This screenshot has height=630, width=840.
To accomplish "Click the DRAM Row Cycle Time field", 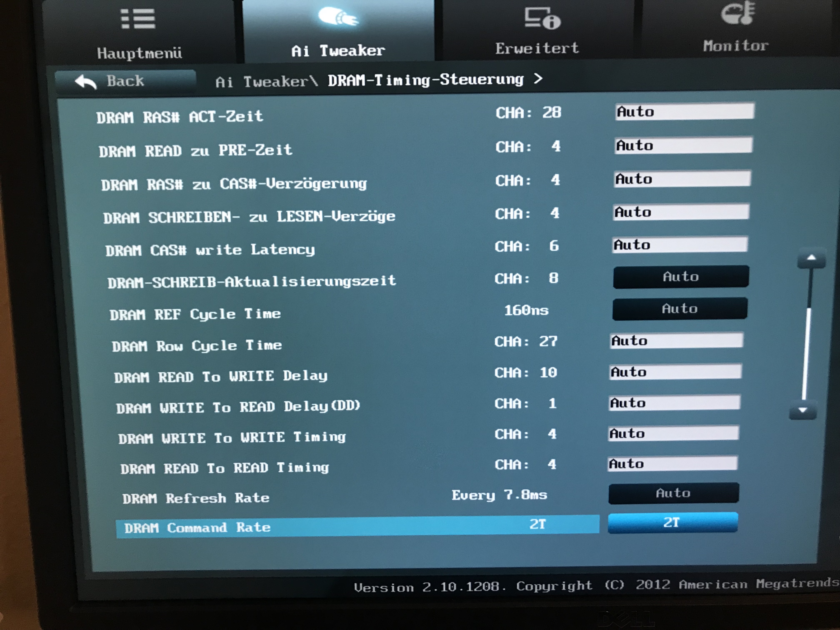I will click(676, 341).
